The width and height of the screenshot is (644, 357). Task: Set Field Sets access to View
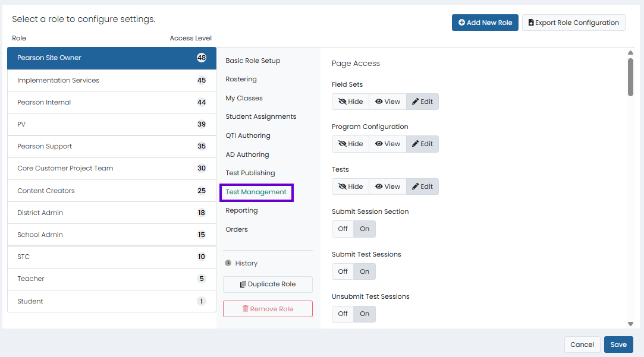[388, 102]
